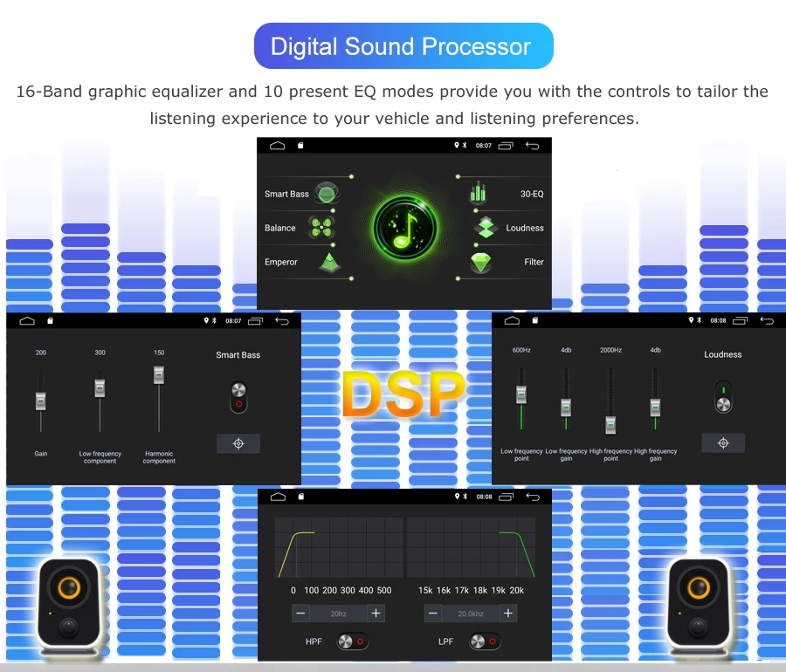Open the Balance settings icon
The height and width of the screenshot is (672, 786).
coord(321,227)
